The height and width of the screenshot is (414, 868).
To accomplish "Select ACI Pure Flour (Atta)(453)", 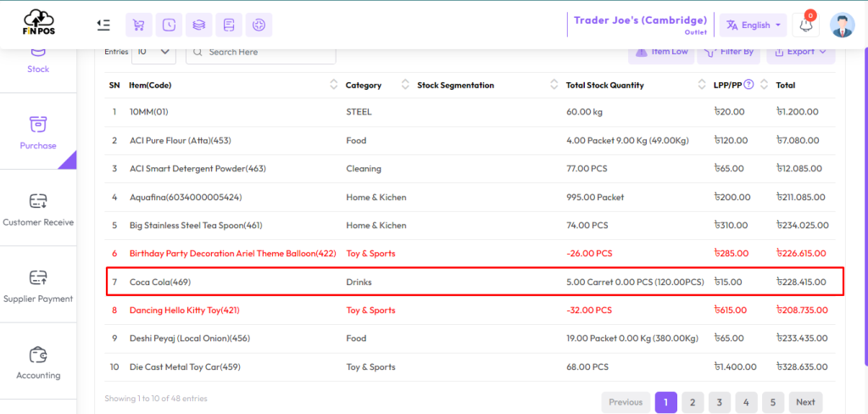I will point(180,141).
